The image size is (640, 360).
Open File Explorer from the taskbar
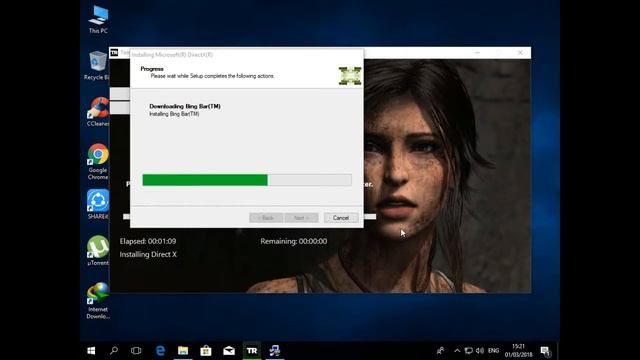(183, 351)
